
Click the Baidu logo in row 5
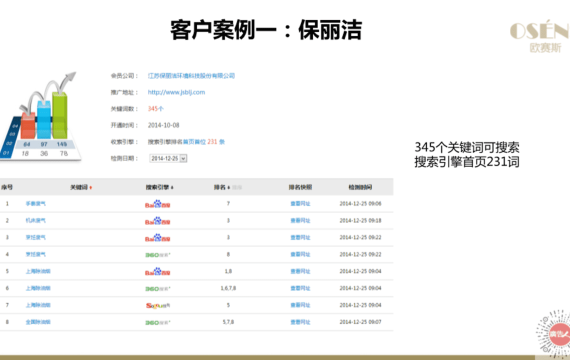tap(157, 272)
